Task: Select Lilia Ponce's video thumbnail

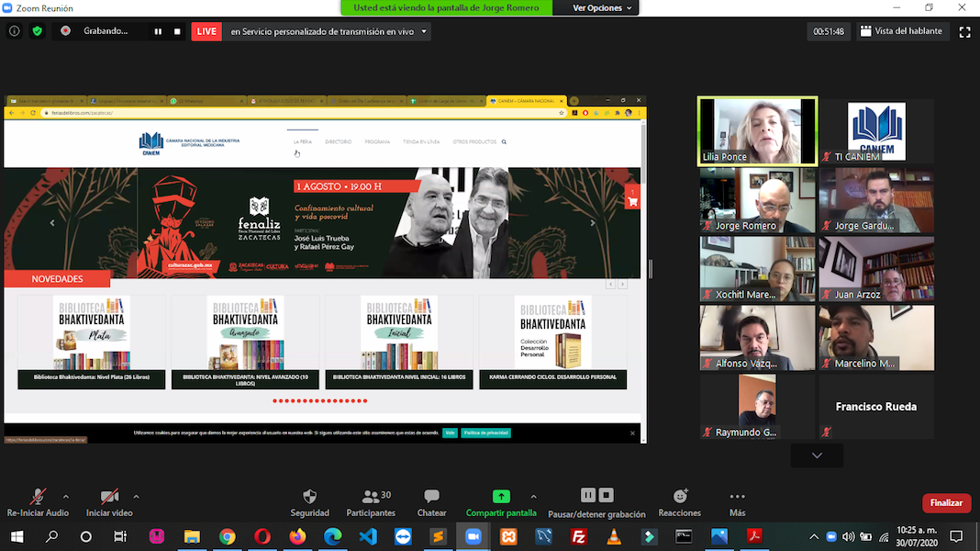Action: click(757, 131)
